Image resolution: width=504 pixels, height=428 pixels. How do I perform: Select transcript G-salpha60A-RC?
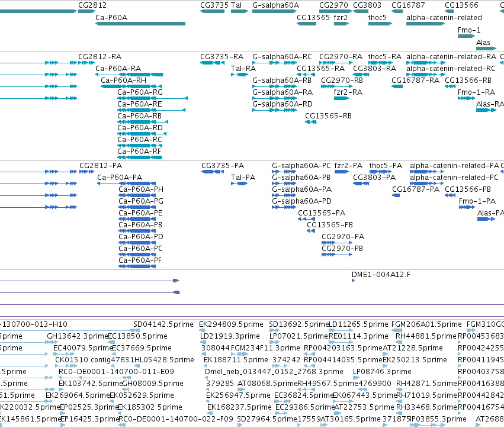click(282, 57)
